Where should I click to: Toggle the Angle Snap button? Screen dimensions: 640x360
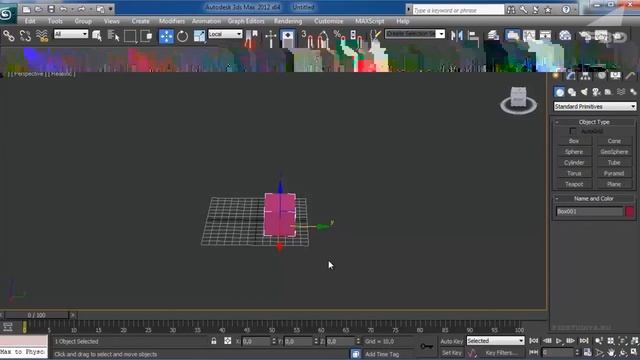pyautogui.click(x=322, y=38)
